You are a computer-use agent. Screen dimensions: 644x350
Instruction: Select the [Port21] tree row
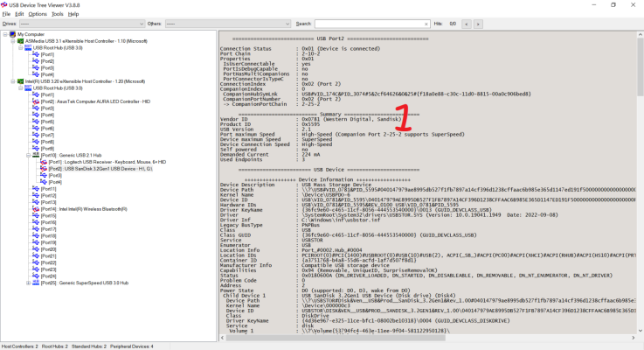point(48,255)
